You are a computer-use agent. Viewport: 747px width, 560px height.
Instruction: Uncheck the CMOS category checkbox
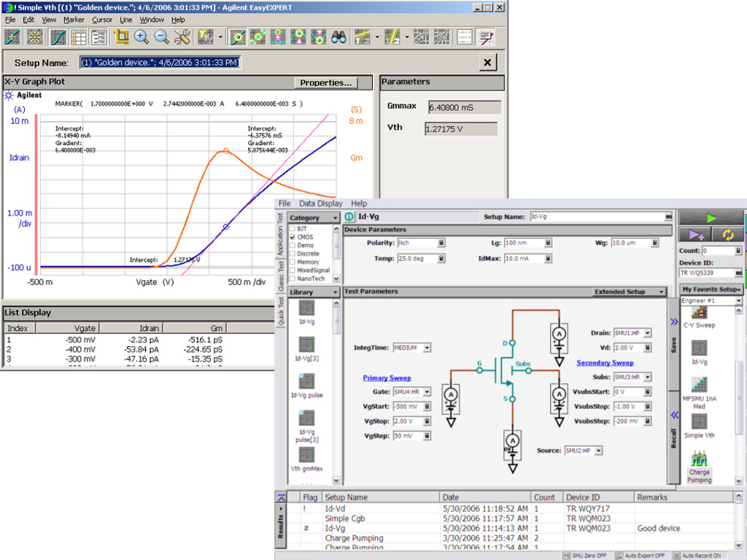pyautogui.click(x=293, y=238)
